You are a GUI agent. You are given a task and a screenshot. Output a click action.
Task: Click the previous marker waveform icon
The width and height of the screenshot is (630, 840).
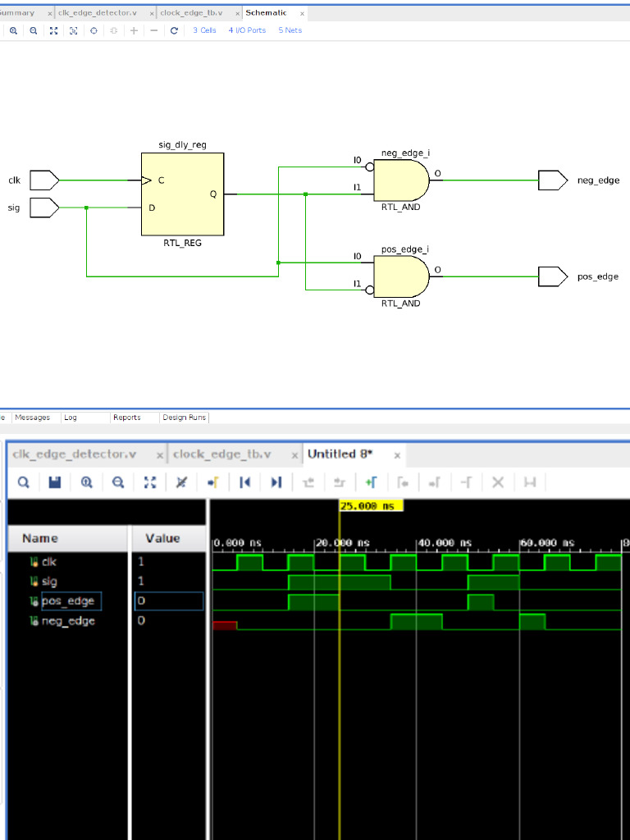403,482
